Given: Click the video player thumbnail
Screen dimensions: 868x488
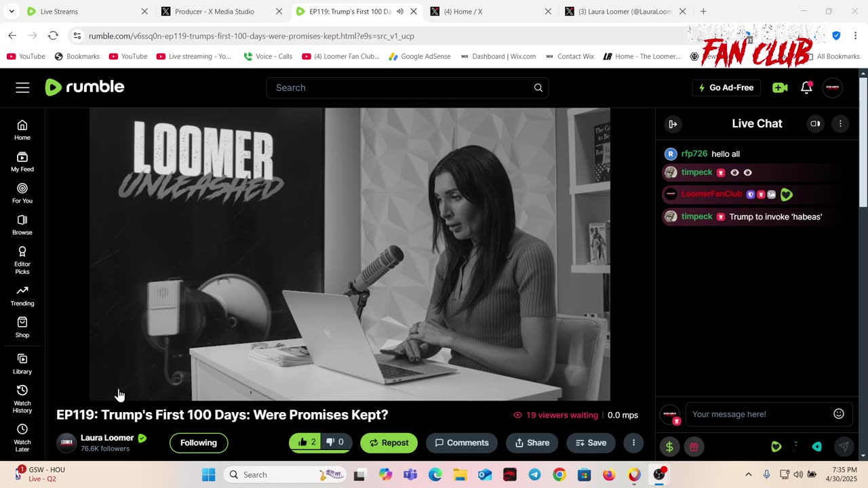Looking at the screenshot, I should tap(350, 254).
